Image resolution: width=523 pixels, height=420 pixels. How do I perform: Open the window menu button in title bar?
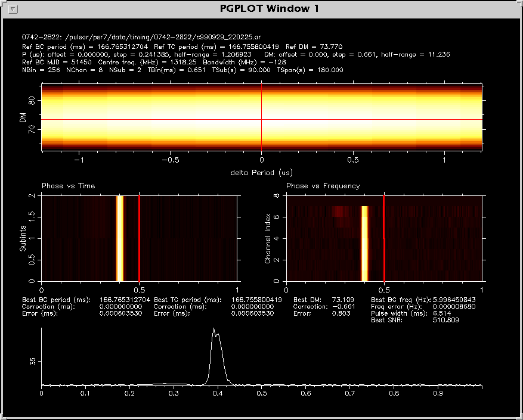pyautogui.click(x=14, y=9)
